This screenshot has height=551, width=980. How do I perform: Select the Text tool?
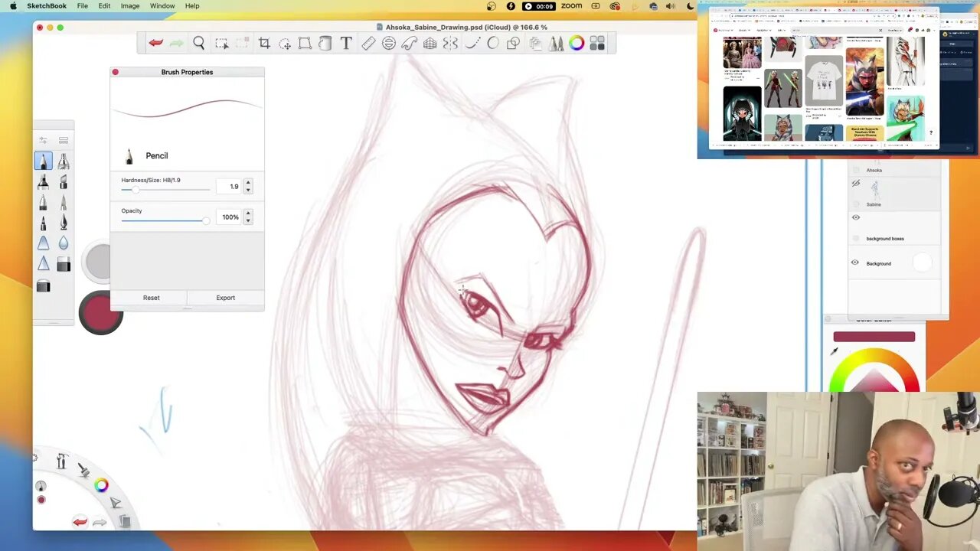coord(346,44)
